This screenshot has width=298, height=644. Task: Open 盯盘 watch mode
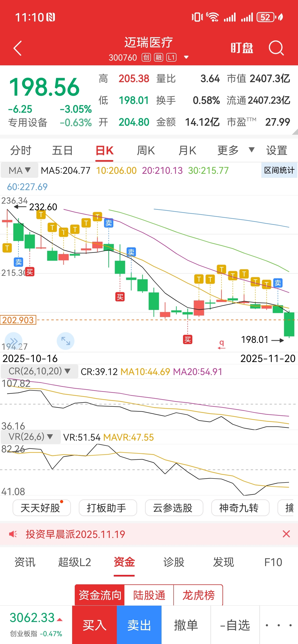pyautogui.click(x=241, y=48)
